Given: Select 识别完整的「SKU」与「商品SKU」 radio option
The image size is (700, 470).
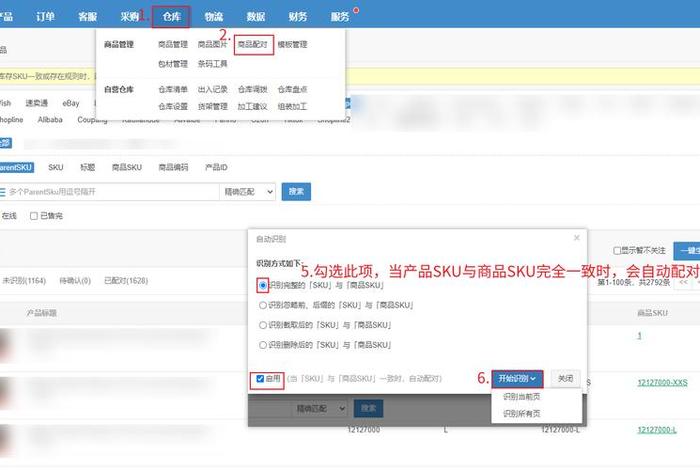Looking at the screenshot, I should (263, 285).
